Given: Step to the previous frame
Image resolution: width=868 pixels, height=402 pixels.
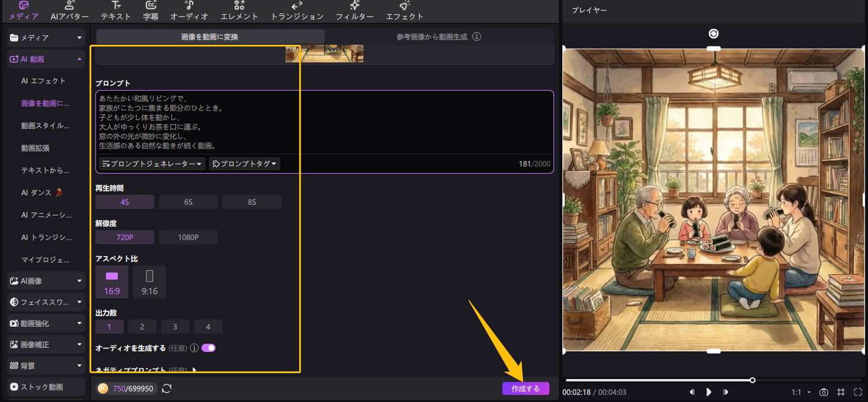Looking at the screenshot, I should 693,392.
